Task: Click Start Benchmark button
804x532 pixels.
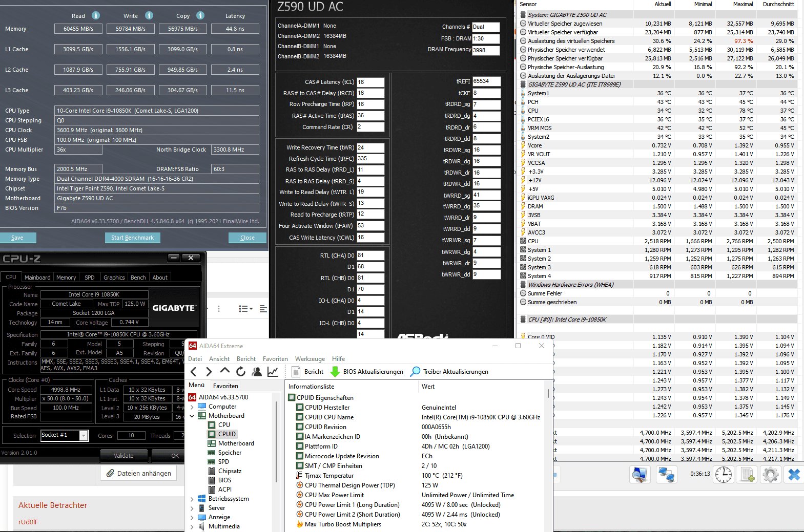Action: coord(133,238)
